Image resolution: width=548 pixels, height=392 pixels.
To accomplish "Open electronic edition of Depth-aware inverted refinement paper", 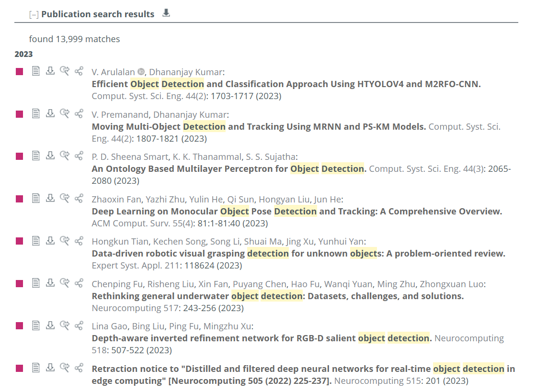I will click(x=35, y=325).
